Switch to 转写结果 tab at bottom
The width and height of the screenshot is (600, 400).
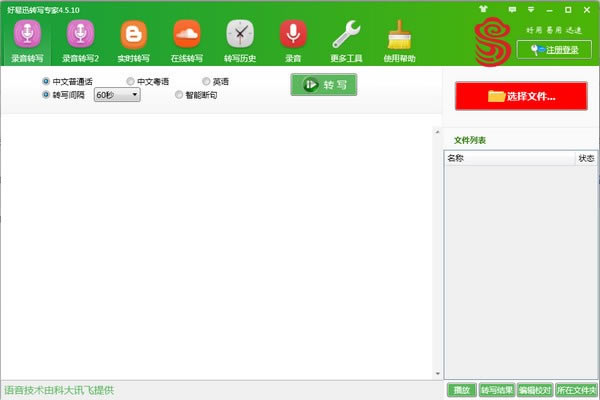(496, 390)
